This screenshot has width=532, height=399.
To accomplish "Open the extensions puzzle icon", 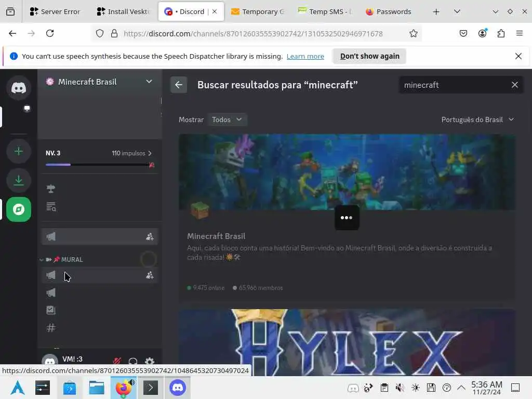I will 501,33.
